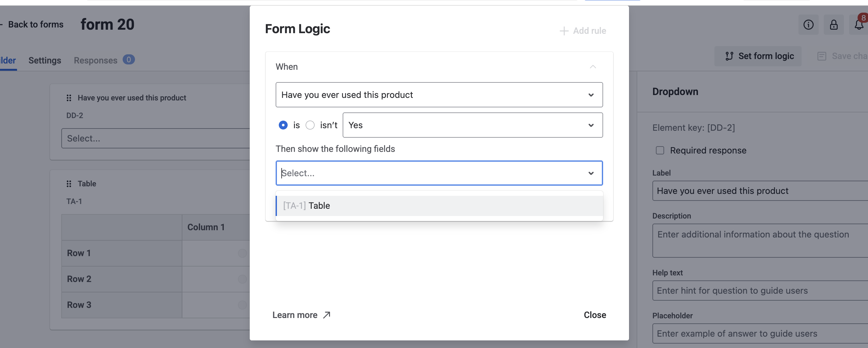This screenshot has width=868, height=348.
Task: Click the 'TA-1' element key text
Action: click(74, 201)
